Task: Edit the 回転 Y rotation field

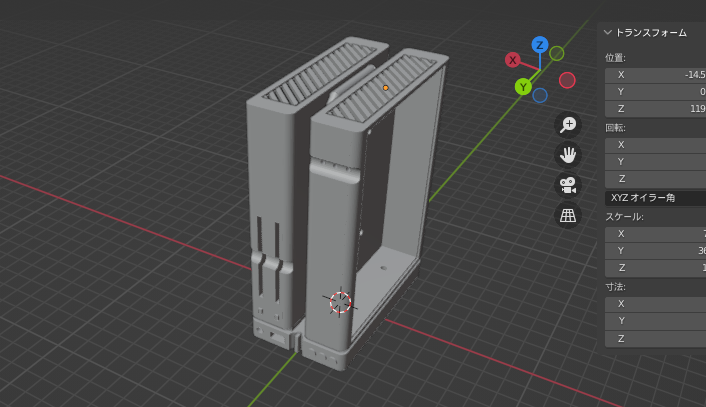Action: tap(656, 162)
